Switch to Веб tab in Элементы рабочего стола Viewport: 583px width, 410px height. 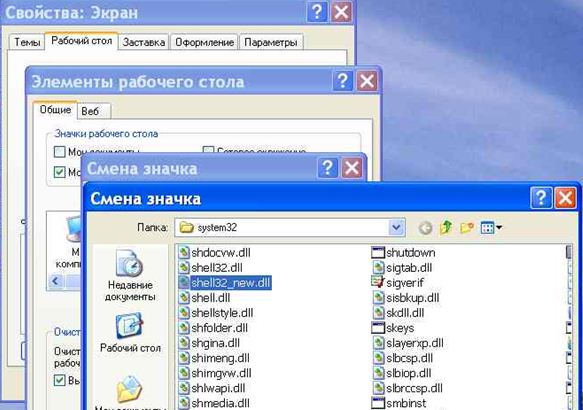tap(93, 111)
